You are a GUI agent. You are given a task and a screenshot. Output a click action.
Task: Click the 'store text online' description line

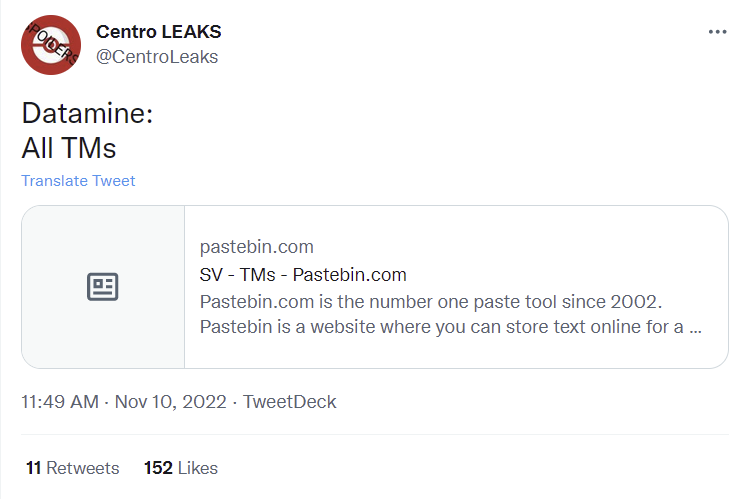(450, 327)
